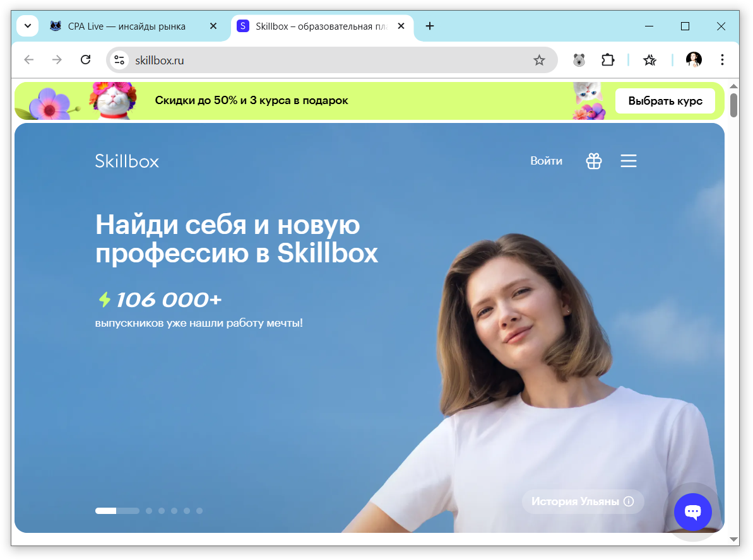This screenshot has height=560, width=753.
Task: Open the browser profile avatar
Action: [x=694, y=59]
